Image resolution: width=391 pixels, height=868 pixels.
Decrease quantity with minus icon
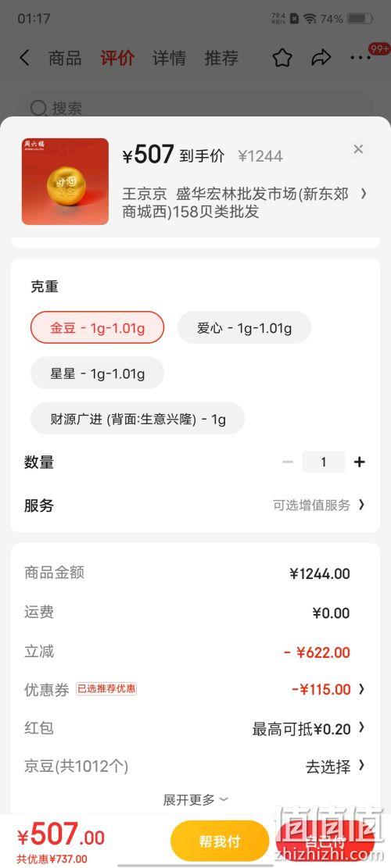[x=288, y=462]
